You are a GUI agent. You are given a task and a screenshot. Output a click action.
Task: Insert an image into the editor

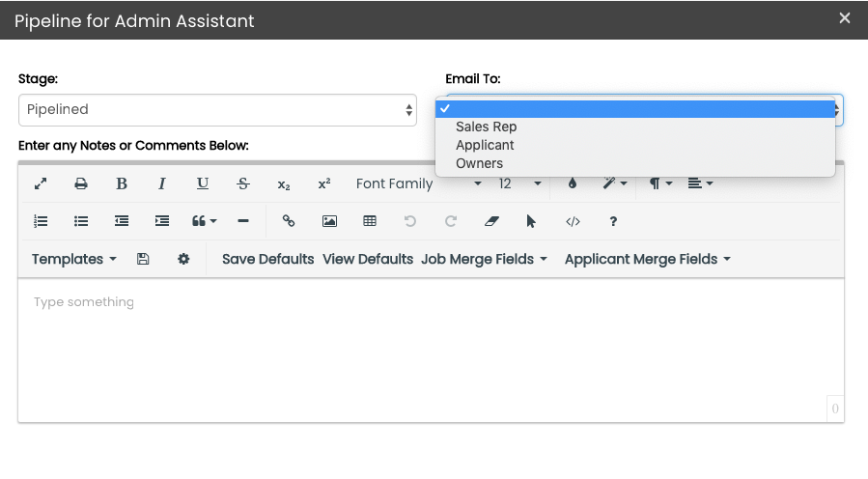pyautogui.click(x=329, y=221)
